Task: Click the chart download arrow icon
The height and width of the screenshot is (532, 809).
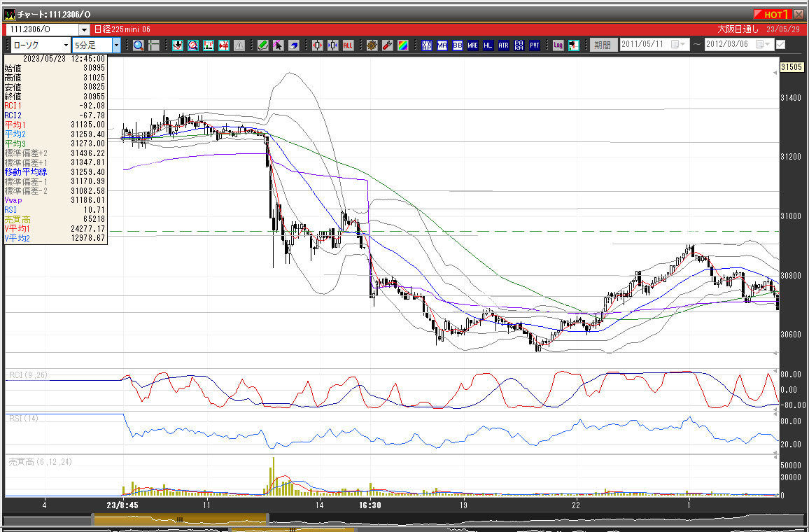Action: click(178, 45)
